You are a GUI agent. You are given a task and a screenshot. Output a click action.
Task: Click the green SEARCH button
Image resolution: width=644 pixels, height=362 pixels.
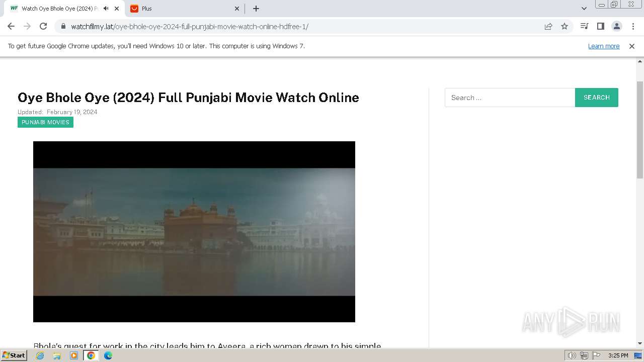[597, 98]
